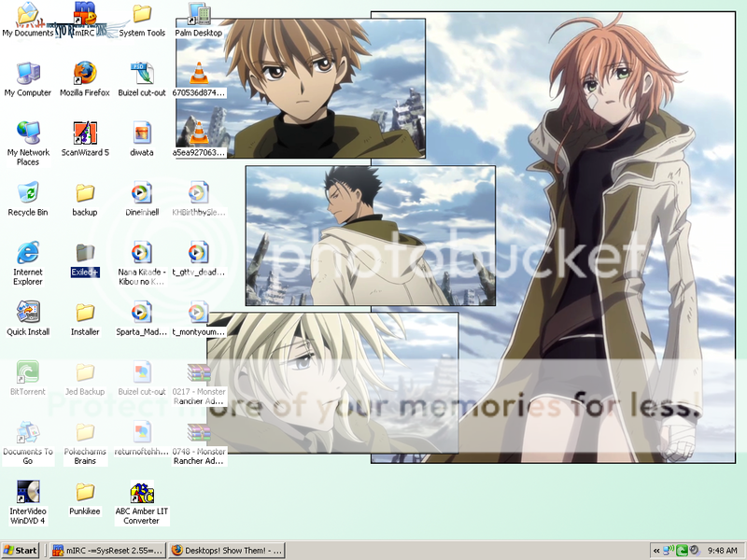
Task: Launch the ScanWizard 5 shortcut
Action: (85, 139)
